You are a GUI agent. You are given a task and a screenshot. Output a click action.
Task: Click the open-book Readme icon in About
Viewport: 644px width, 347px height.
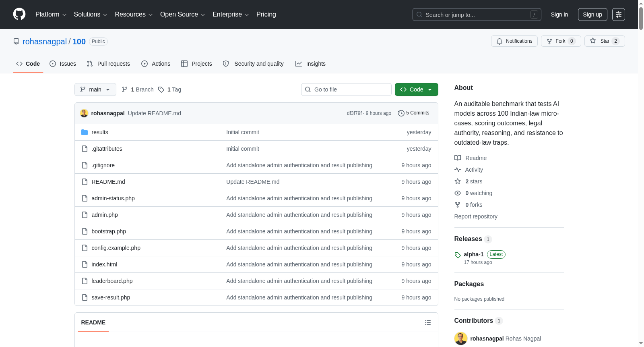pyautogui.click(x=458, y=158)
